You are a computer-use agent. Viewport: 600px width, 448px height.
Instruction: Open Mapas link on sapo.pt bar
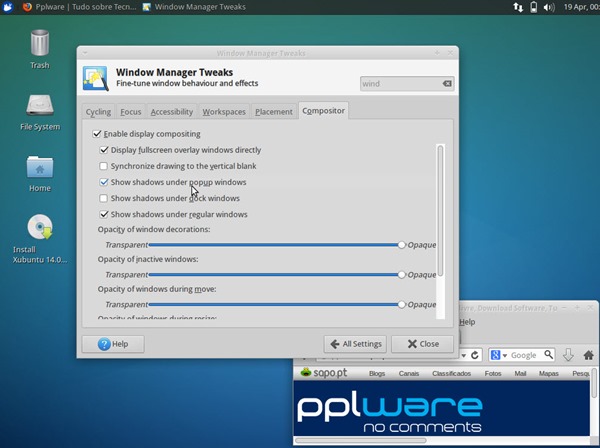point(549,373)
